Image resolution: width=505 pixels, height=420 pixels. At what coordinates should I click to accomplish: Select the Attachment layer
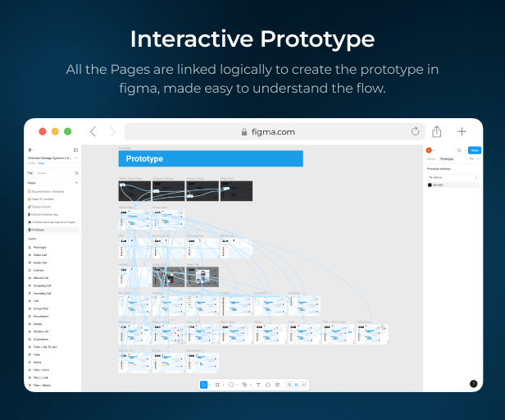pos(41,316)
